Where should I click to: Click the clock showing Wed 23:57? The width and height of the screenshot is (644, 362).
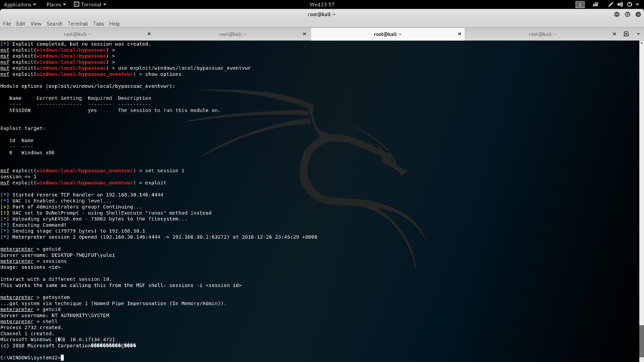pos(321,4)
